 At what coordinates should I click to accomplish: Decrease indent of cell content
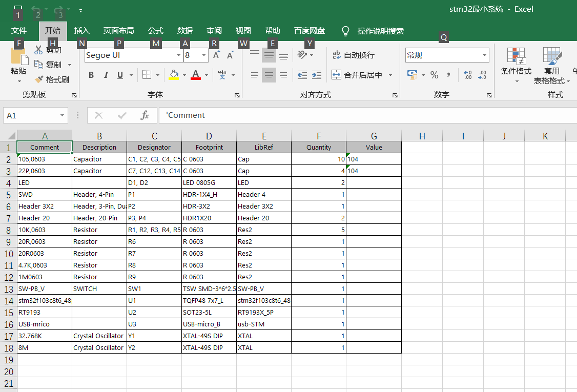(302, 75)
